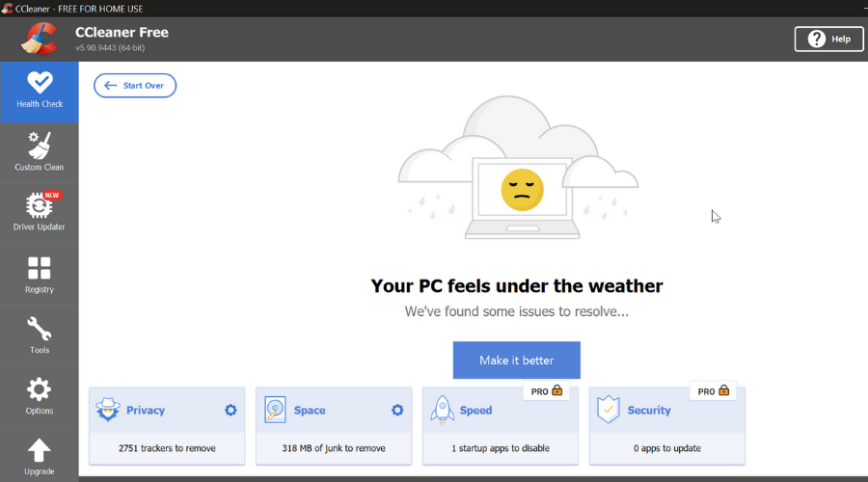The image size is (868, 482).
Task: Click '2751 trackers to remove' text
Action: (167, 448)
